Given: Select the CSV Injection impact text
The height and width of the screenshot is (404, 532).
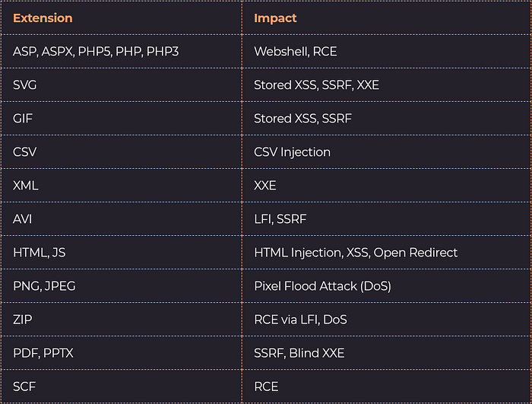Looking at the screenshot, I should pyautogui.click(x=292, y=152).
